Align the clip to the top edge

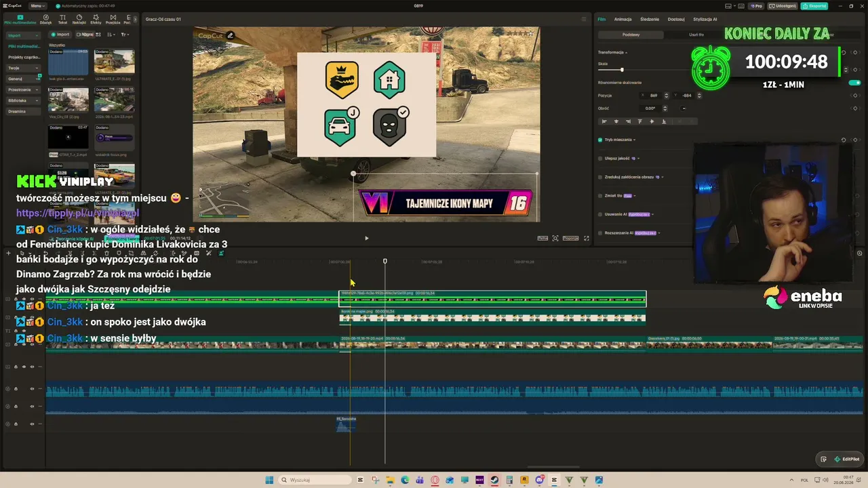pos(639,121)
